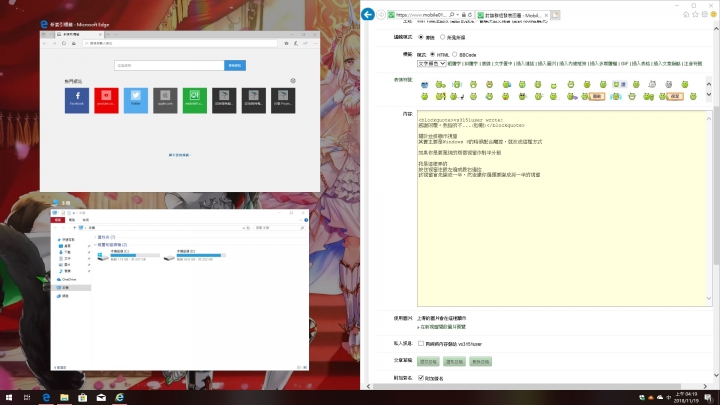720x405 pixels.
Task: Open the Edge more actions menu
Action: click(x=315, y=43)
